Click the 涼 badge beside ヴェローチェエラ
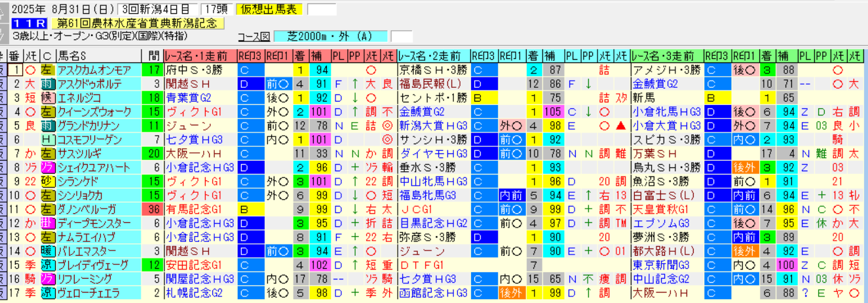868x303 pixels. [x=48, y=293]
